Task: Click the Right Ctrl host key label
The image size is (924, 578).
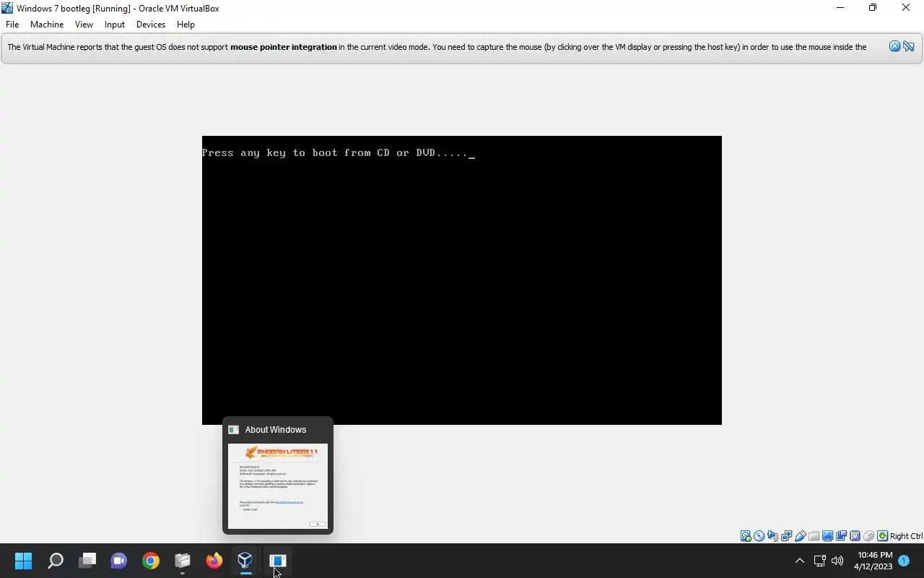Action: point(907,536)
